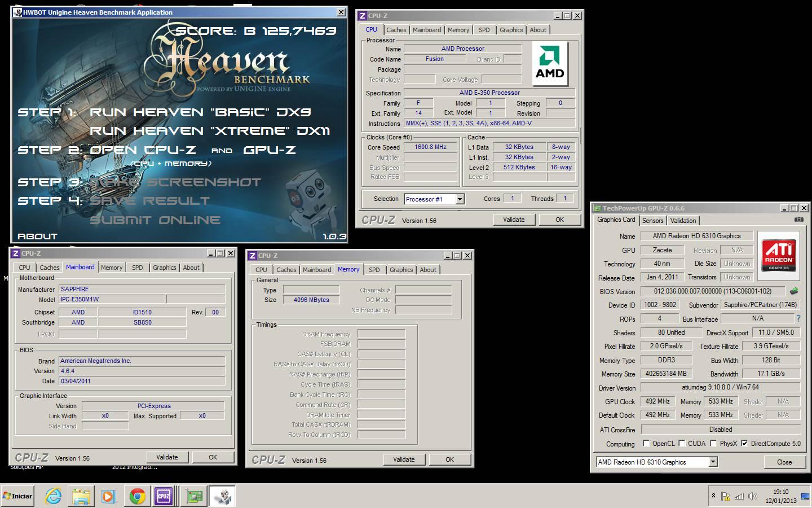This screenshot has width=812, height=508.
Task: Click the Bus Interface question mark icon
Action: pyautogui.click(x=798, y=318)
